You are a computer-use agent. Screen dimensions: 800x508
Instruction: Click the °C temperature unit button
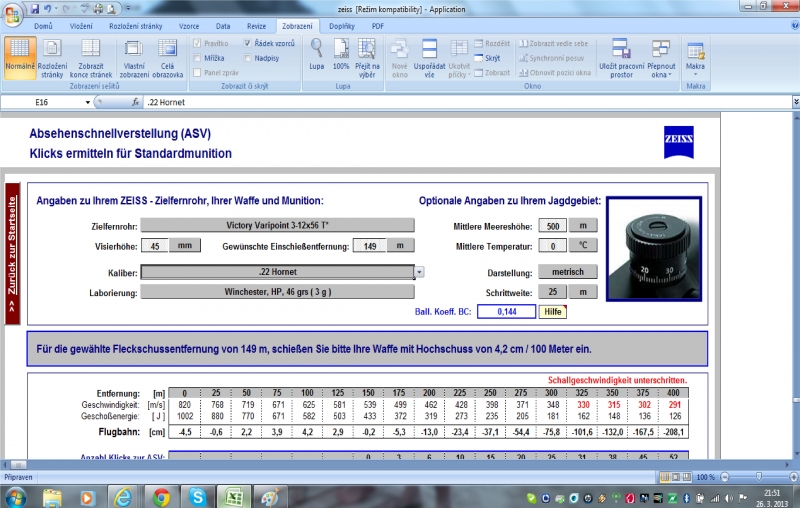(x=583, y=245)
